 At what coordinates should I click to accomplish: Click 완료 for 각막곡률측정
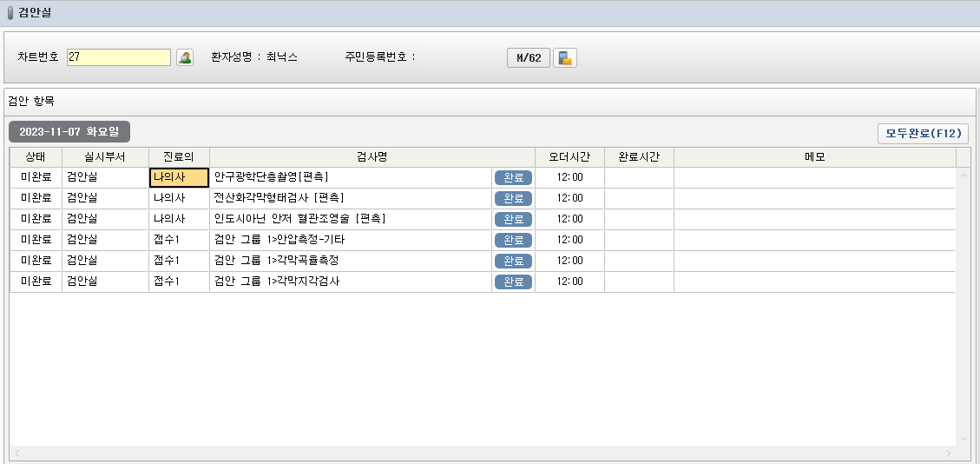[513, 261]
